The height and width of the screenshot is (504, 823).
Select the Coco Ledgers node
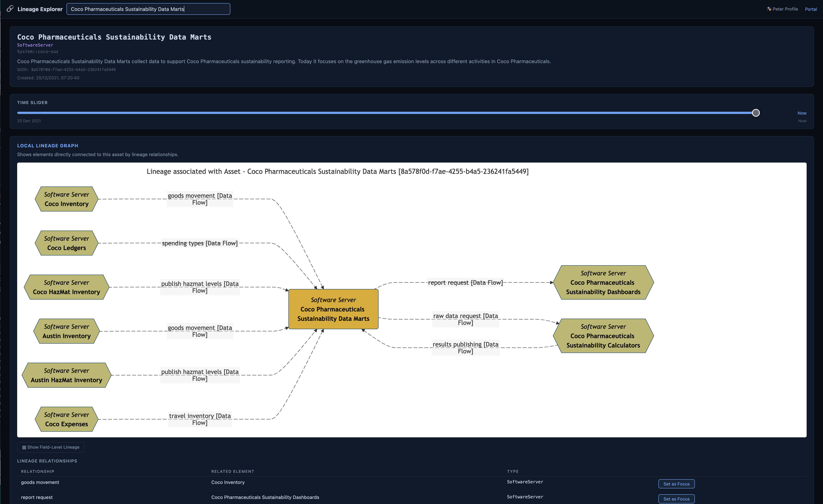click(67, 243)
